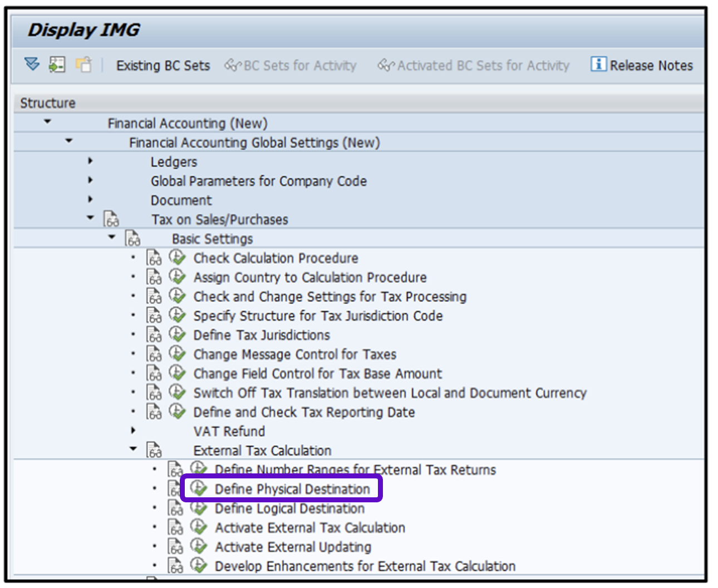Viewport: 718px width, 588px height.
Task: Execute the Define Physical Destination activity icon
Action: (x=199, y=488)
